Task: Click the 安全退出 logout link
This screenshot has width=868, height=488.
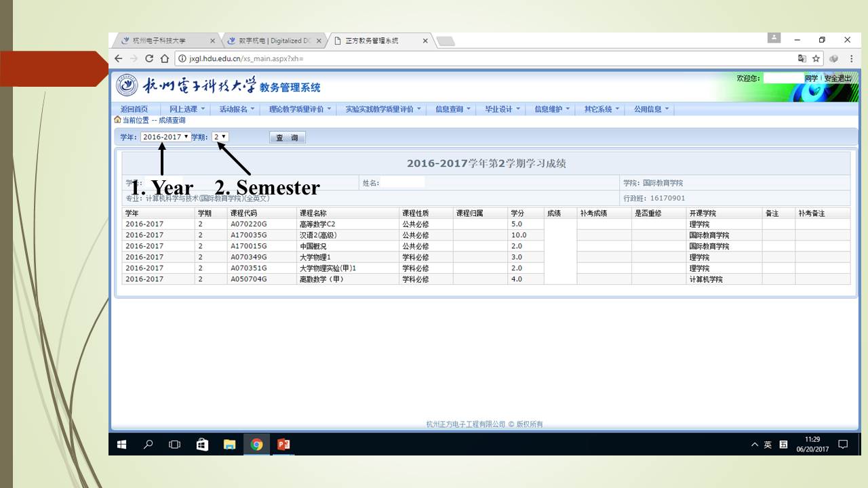Action: coord(837,79)
